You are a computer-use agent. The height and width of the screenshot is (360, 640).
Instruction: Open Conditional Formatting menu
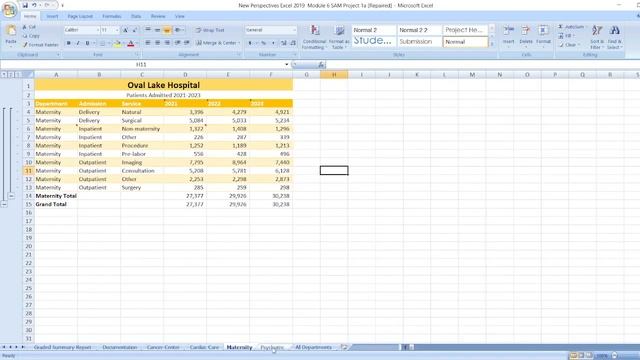tap(314, 37)
